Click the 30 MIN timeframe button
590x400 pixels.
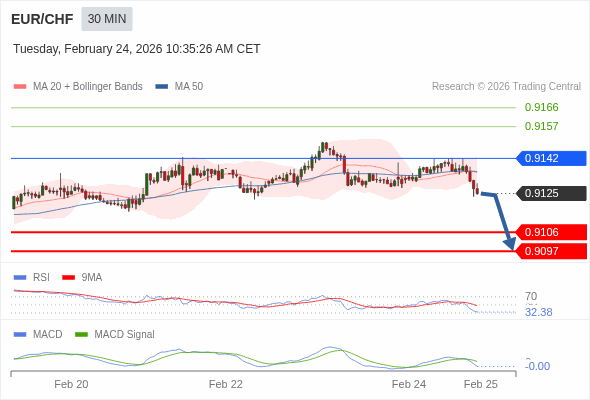tap(107, 19)
